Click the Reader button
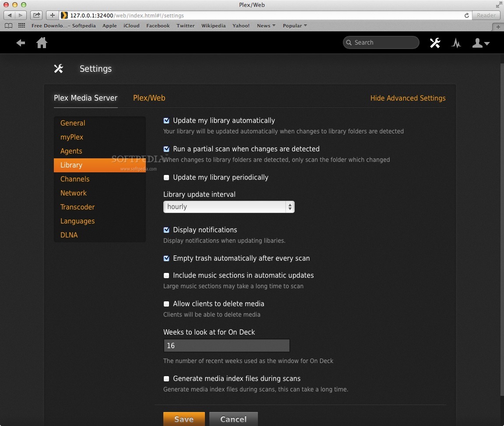The image size is (504, 426). coord(486,15)
